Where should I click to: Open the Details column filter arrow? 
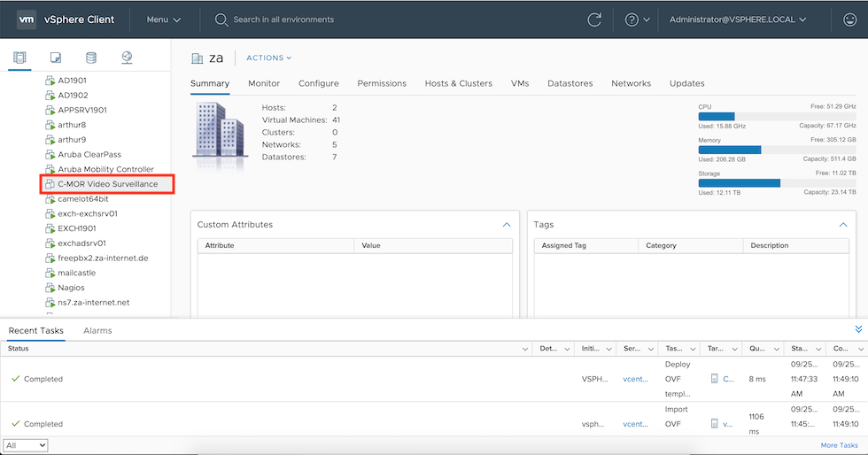[x=567, y=349]
